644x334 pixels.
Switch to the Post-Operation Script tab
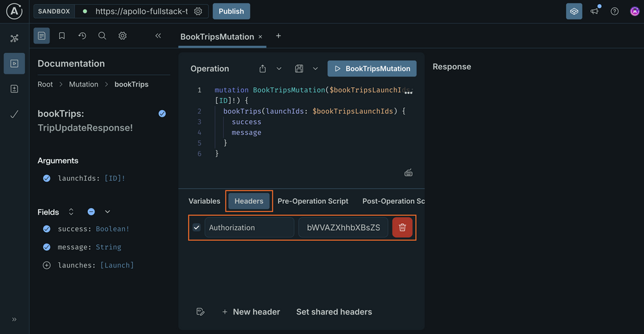coord(393,201)
